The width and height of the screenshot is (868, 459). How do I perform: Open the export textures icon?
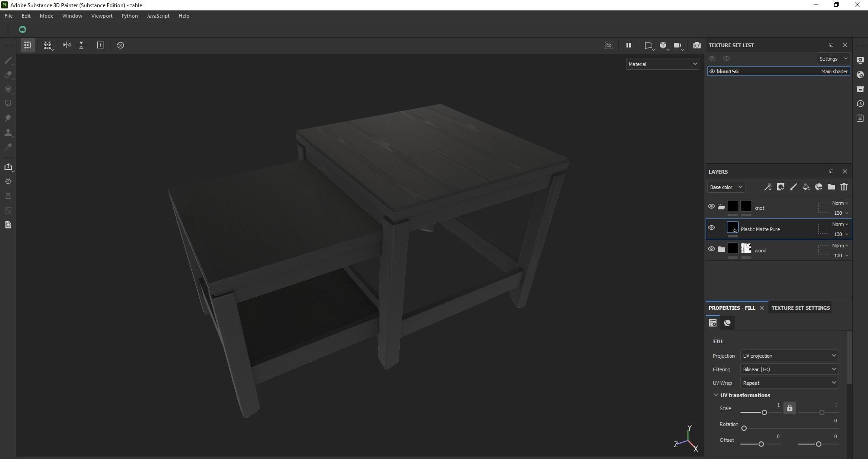click(8, 167)
